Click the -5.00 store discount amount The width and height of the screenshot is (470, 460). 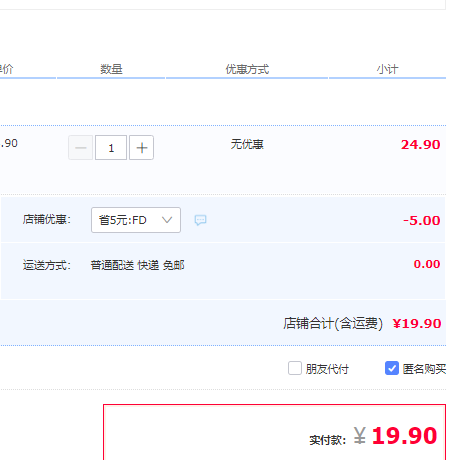pyautogui.click(x=422, y=220)
